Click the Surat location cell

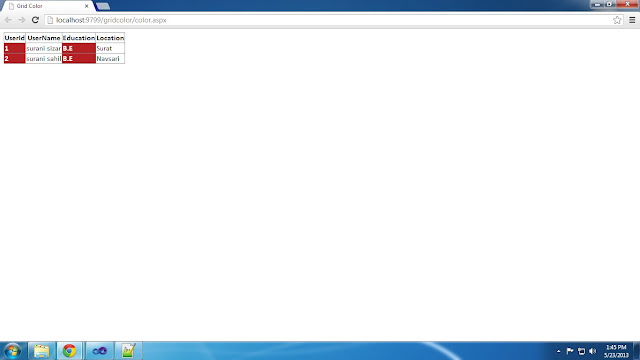click(110, 48)
